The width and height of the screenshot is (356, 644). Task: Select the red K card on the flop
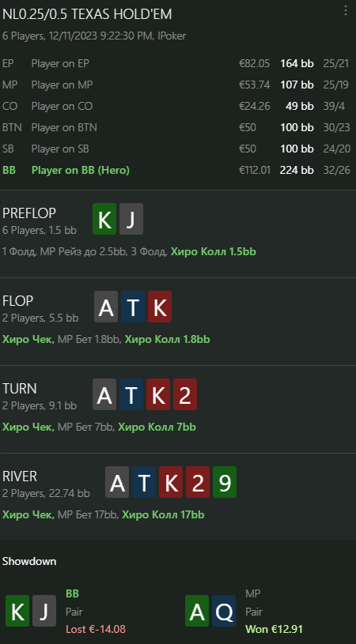tap(160, 307)
